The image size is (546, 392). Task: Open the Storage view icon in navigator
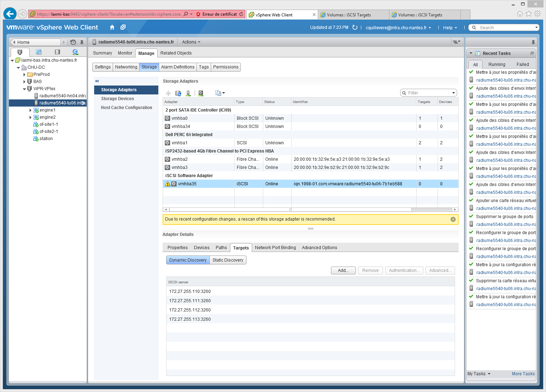57,52
